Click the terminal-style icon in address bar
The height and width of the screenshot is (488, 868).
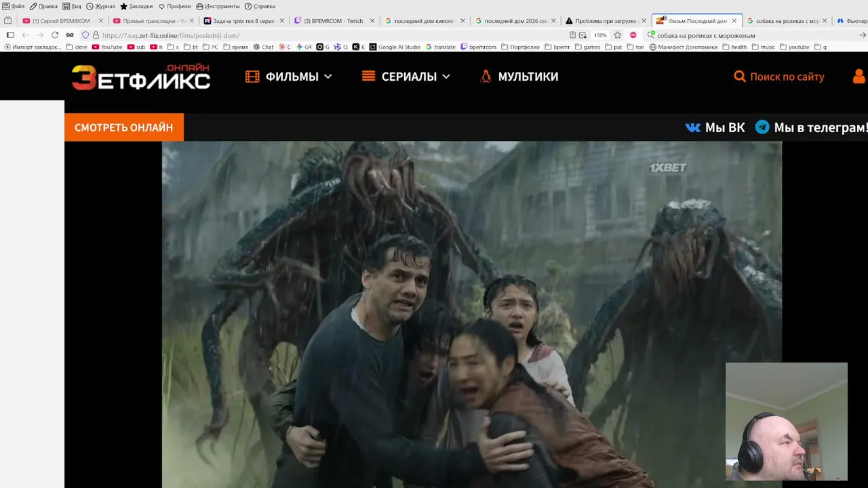point(583,35)
